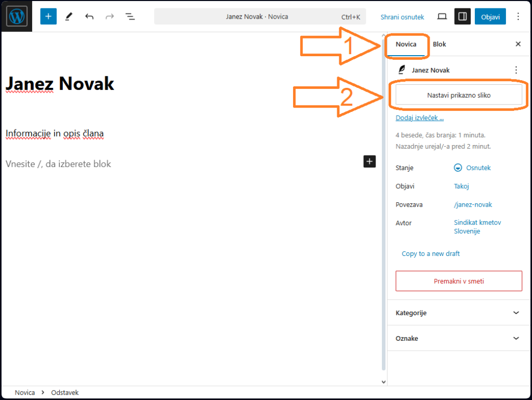Open the block inserter plus button
This screenshot has height=400, width=532.
tap(48, 17)
